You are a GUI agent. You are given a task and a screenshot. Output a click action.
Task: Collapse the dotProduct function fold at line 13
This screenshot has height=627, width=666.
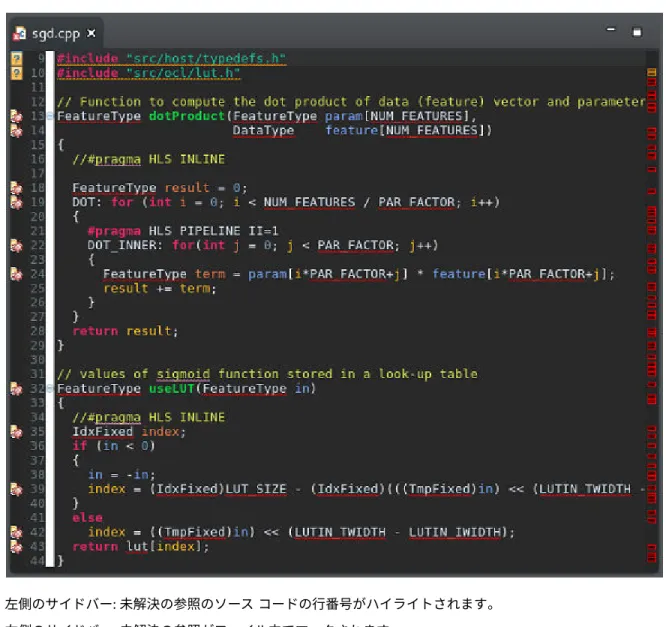(50, 116)
